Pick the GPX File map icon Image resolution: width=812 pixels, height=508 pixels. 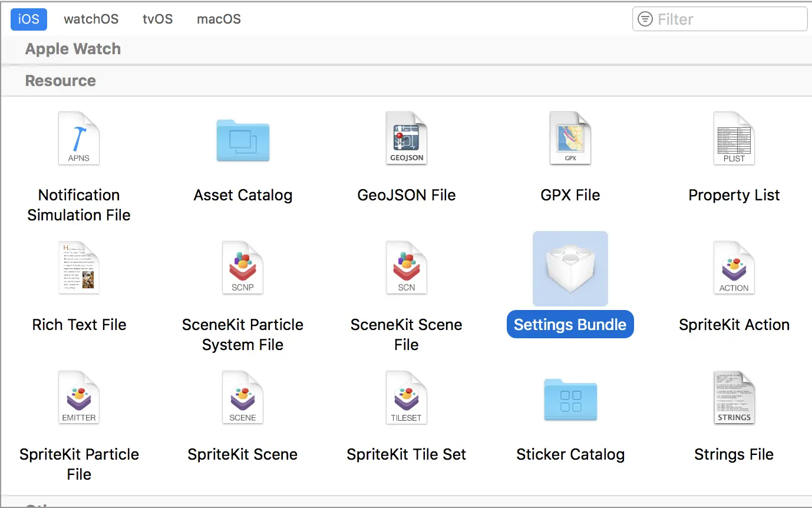pos(570,138)
